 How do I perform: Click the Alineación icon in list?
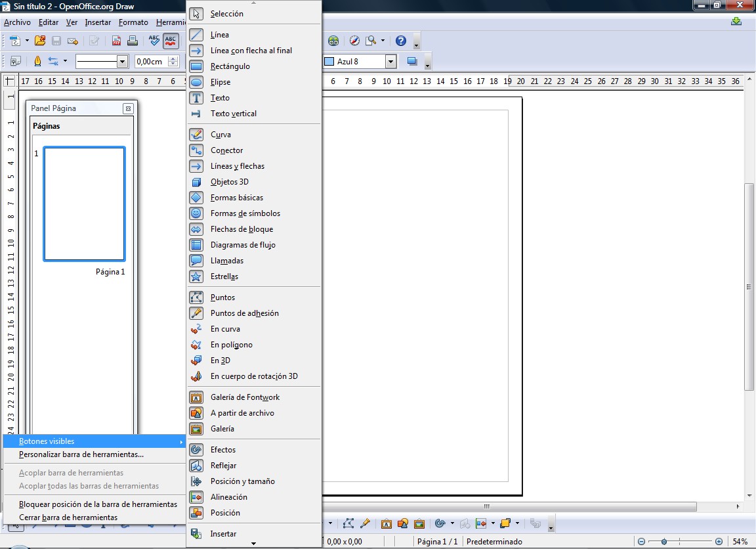tap(196, 497)
